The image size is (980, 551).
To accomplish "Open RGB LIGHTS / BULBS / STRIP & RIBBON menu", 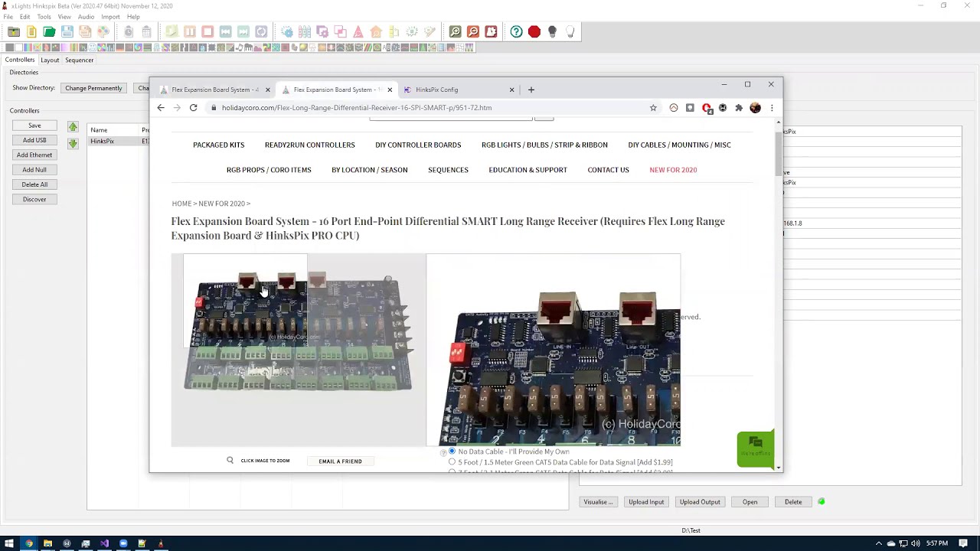I will pyautogui.click(x=544, y=145).
